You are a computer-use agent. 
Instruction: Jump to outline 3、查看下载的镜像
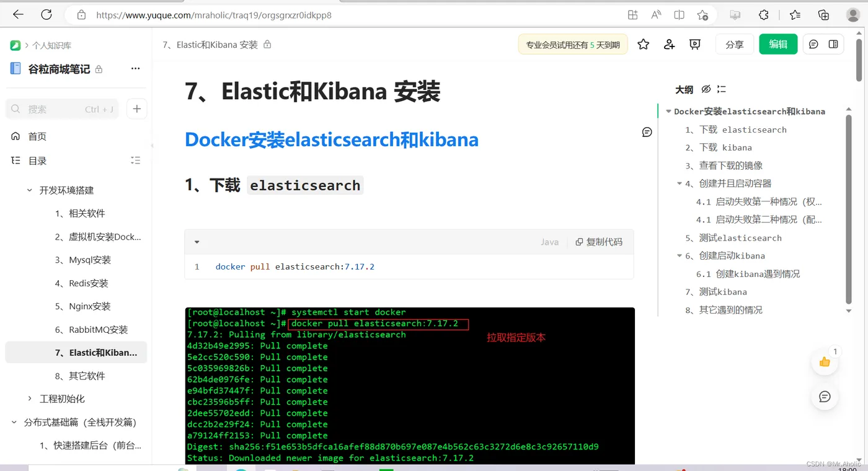click(x=724, y=165)
